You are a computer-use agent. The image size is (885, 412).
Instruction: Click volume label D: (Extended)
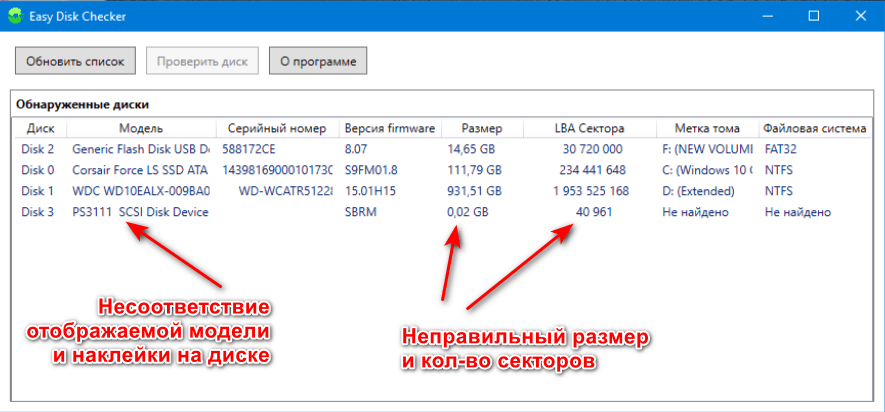pyautogui.click(x=698, y=191)
